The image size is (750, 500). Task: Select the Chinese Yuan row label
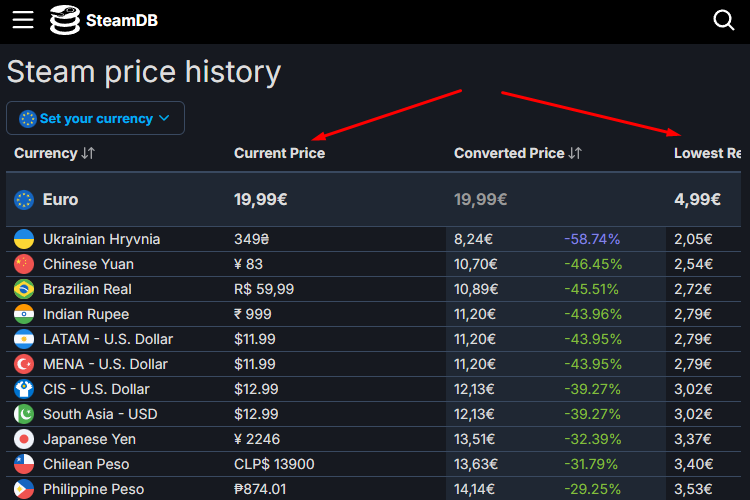click(x=88, y=264)
